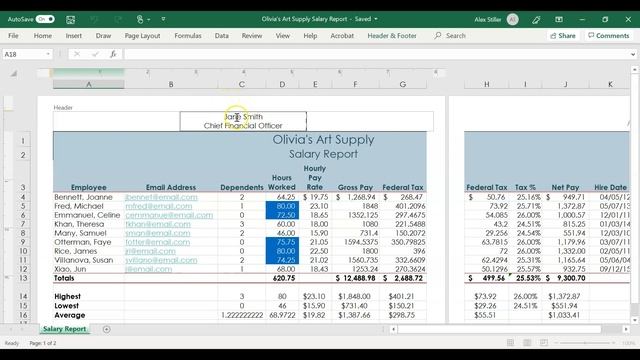Open the Touch/Mouse mode button

click(140, 19)
